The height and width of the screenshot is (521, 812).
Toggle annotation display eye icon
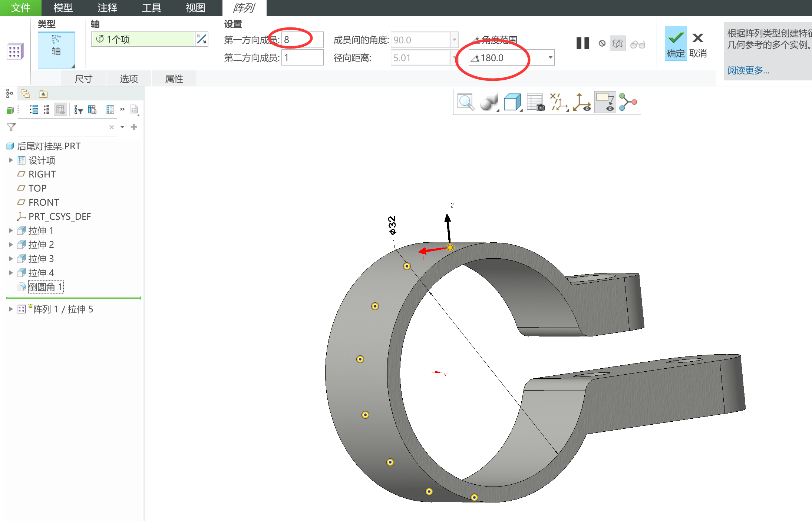tap(605, 102)
